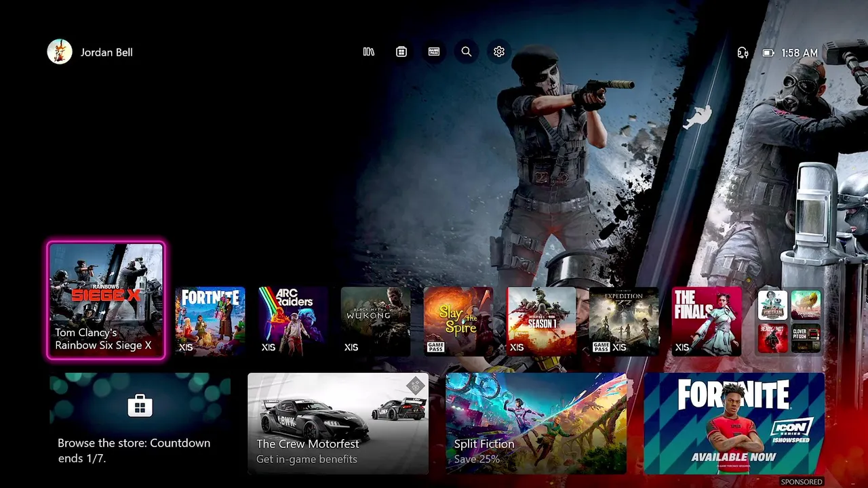Open The Crew Motorfest benefits card
Screen dimensions: 868x488
click(338, 424)
